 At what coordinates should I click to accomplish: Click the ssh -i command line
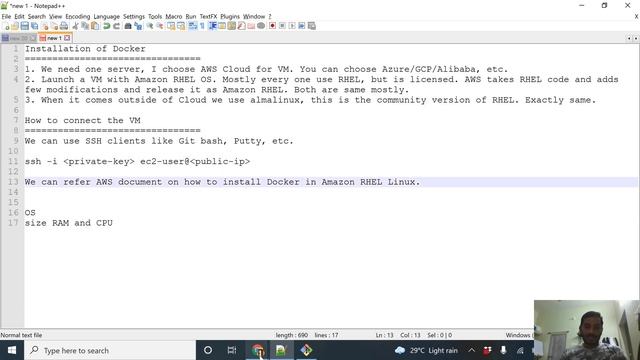point(137,161)
